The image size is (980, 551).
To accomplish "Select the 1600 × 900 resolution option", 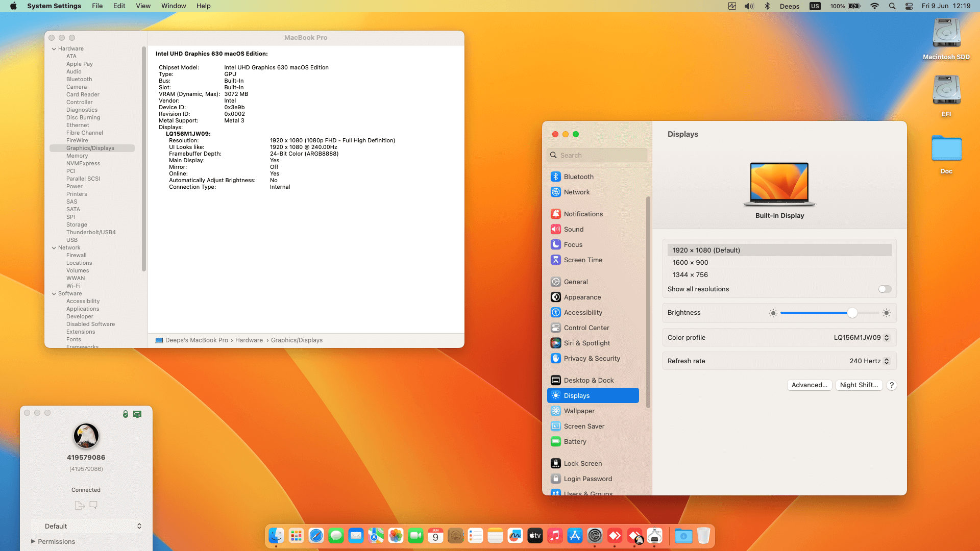I will [x=690, y=262].
